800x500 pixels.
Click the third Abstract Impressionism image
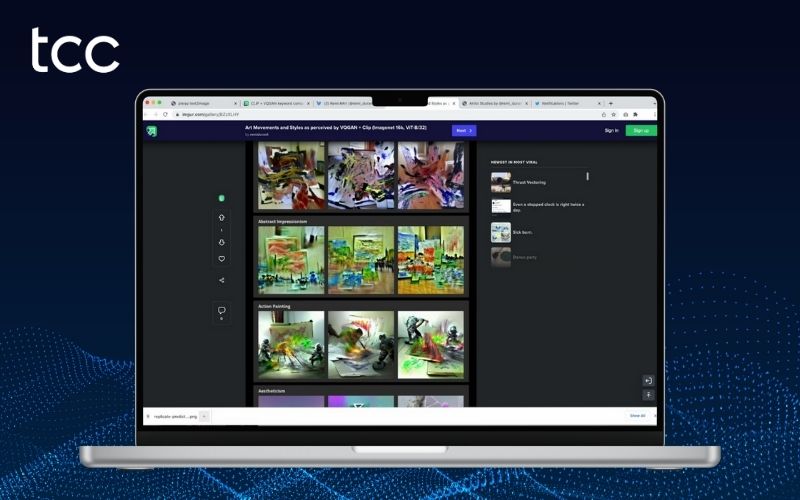pos(431,260)
